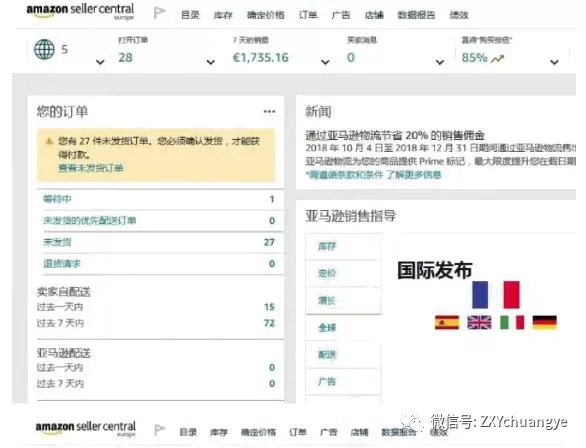Open the 库存 menu in top navigation

coord(223,15)
